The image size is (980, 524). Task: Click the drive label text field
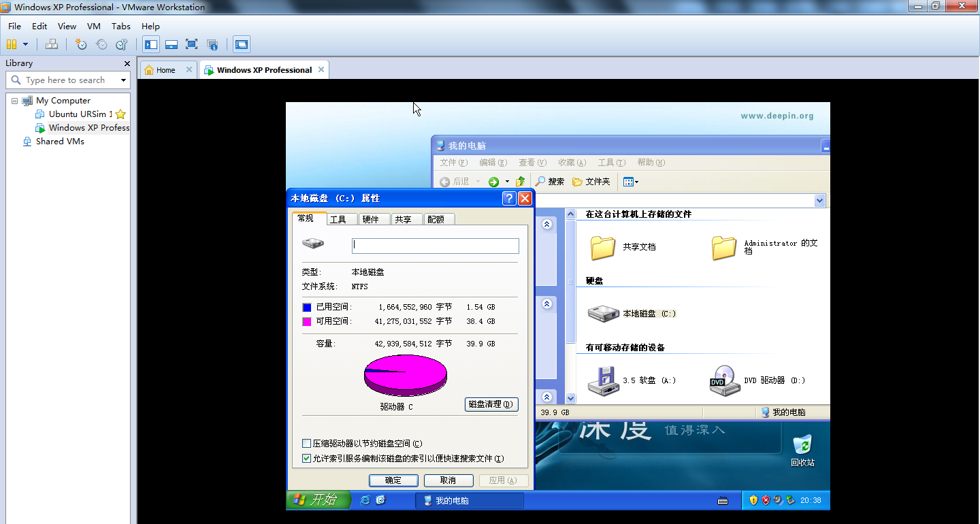point(436,246)
